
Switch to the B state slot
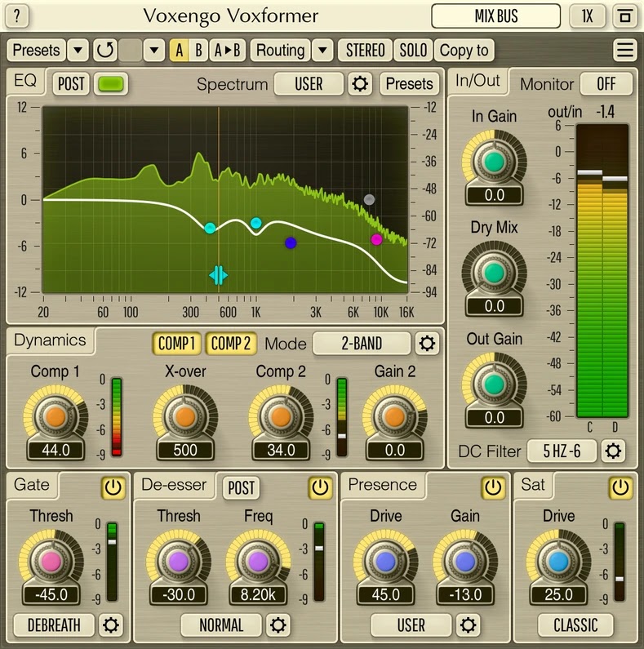coord(198,50)
